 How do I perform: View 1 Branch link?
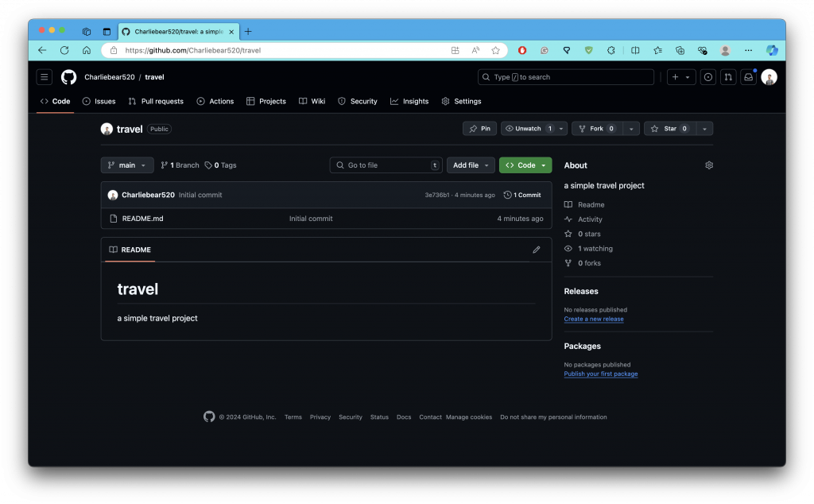pos(180,165)
